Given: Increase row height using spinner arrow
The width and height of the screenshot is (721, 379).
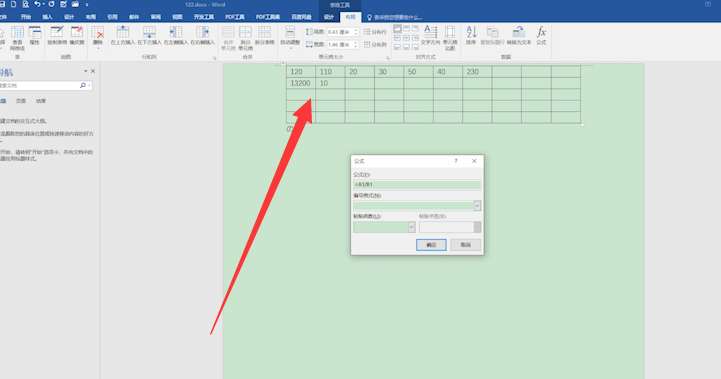Looking at the screenshot, I should point(356,30).
